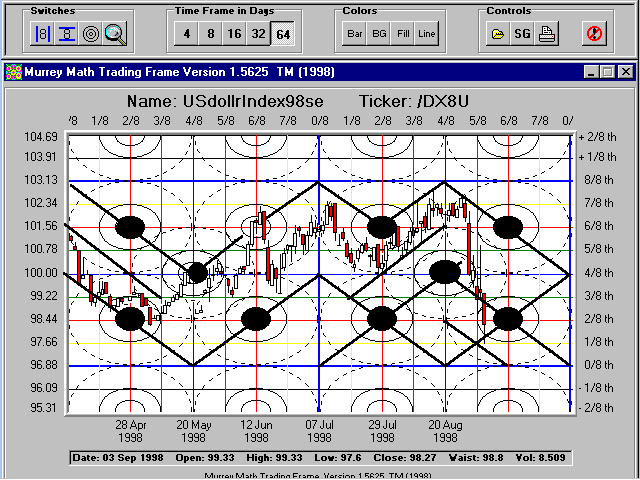Click the magnifying glass zoom switch
Screen dimensions: 640x480
tap(116, 33)
